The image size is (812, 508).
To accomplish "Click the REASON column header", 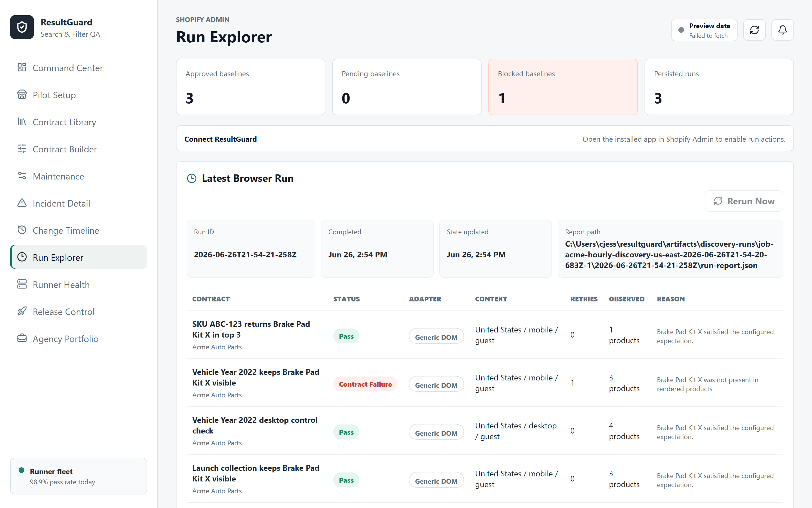I will (671, 299).
